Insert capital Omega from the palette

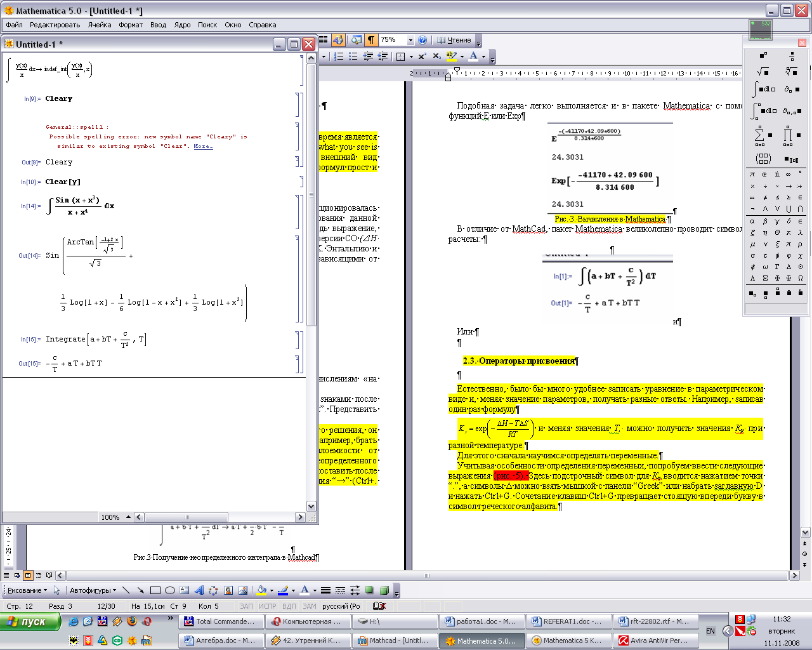click(801, 278)
